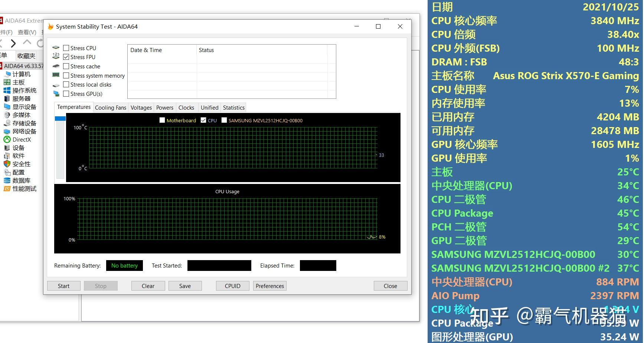
Task: Click the 数据库 database icon in the tree
Action: pos(7,180)
